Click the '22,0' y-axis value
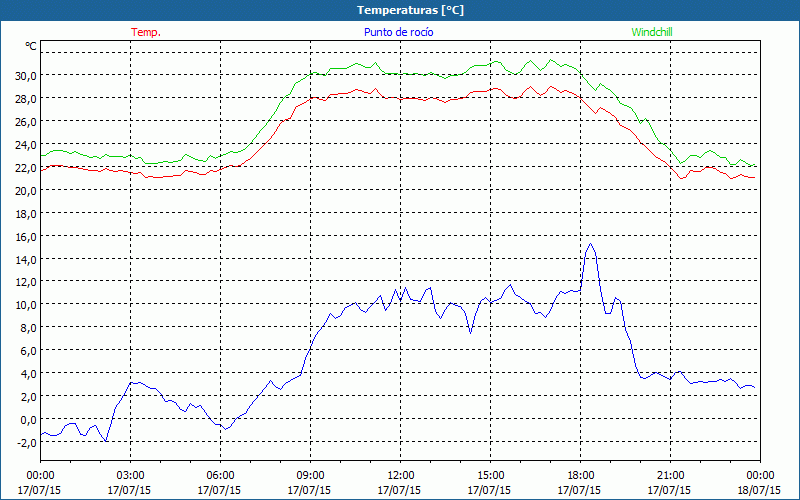 tap(26, 167)
